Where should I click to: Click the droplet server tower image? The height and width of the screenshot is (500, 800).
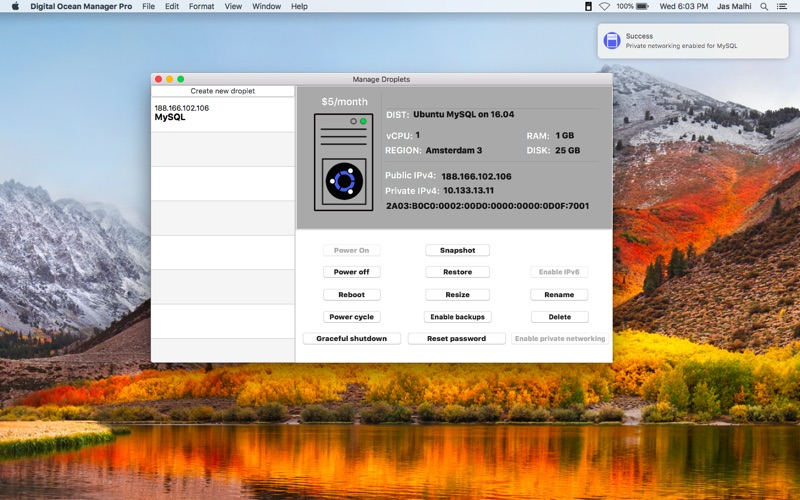343,162
